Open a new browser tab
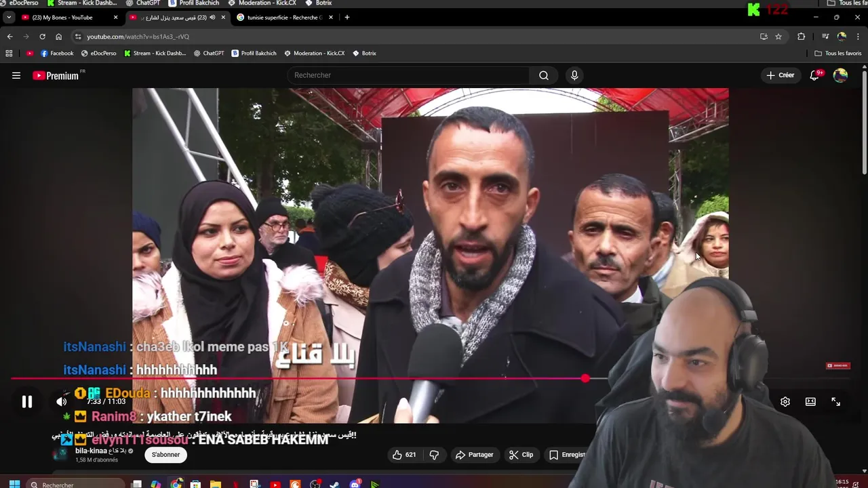 pyautogui.click(x=347, y=17)
